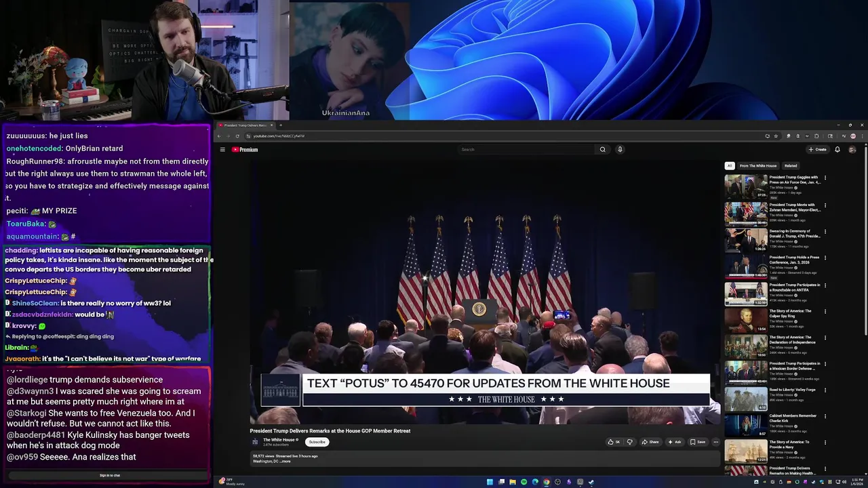Select the 'President Trump Delivers' browser tab
This screenshot has height=488, width=868.
(x=245, y=125)
